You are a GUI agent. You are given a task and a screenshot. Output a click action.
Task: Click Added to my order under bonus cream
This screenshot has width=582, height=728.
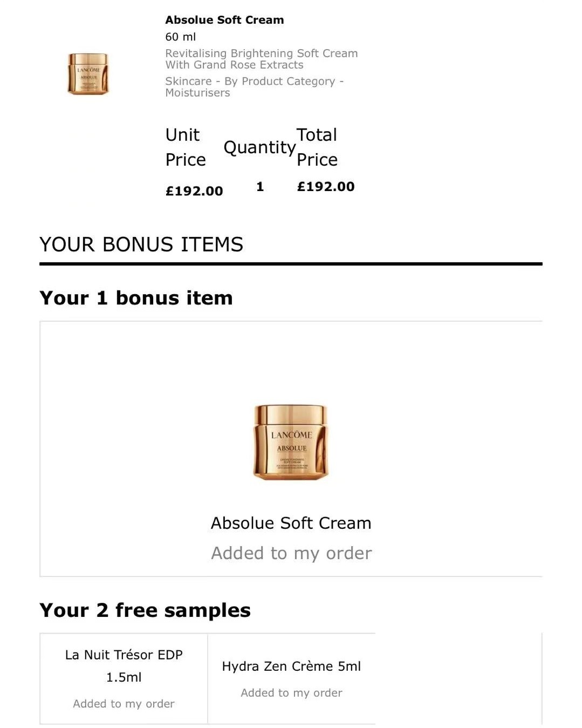[x=291, y=553]
